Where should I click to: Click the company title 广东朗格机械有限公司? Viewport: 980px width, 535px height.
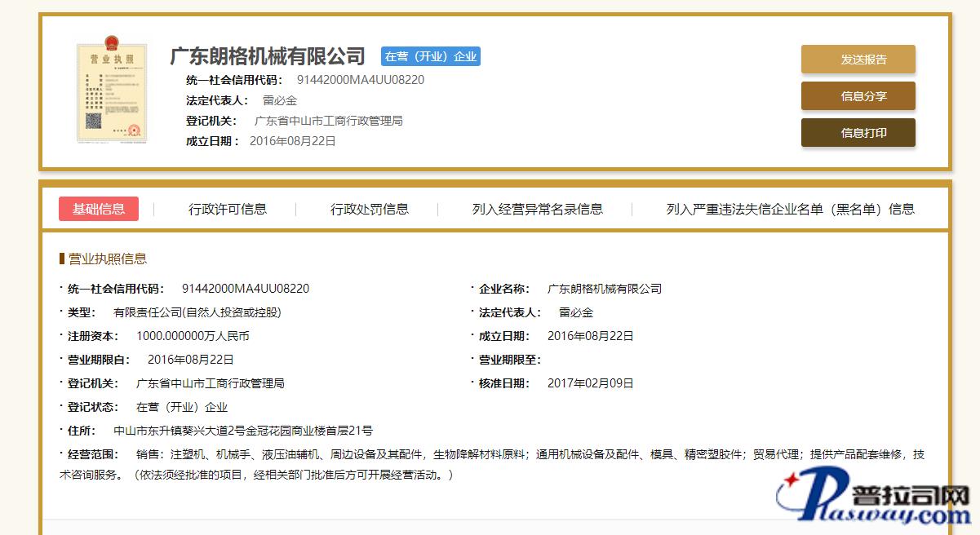tap(268, 56)
